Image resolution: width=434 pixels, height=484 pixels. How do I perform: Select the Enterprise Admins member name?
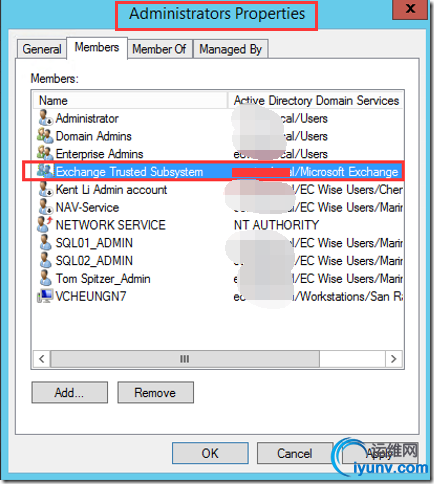pos(99,154)
